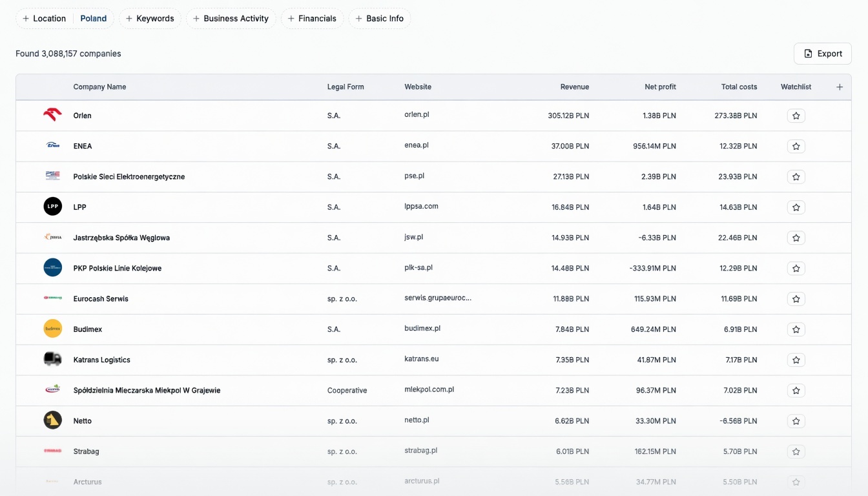Click the Polskie Sieci Elektroenergetyczne logo
The width and height of the screenshot is (868, 496).
point(52,176)
